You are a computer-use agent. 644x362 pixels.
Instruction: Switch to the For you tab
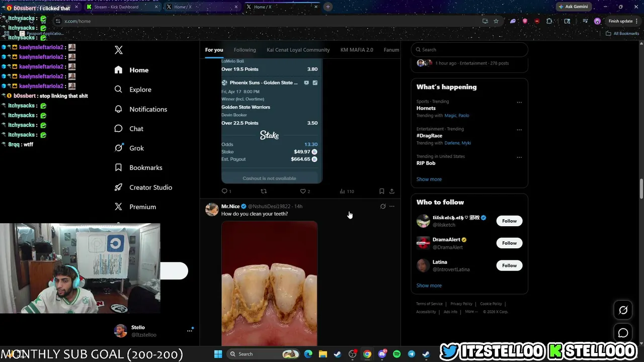[214, 50]
